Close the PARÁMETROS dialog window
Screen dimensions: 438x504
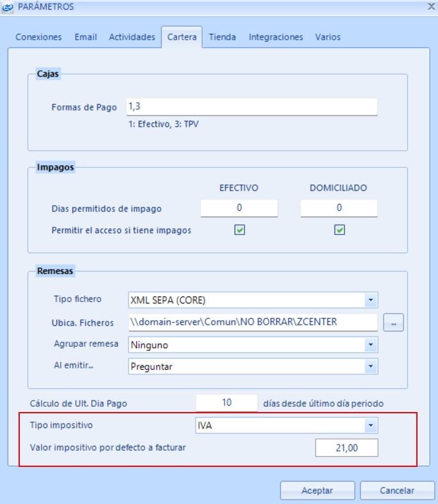431,7
